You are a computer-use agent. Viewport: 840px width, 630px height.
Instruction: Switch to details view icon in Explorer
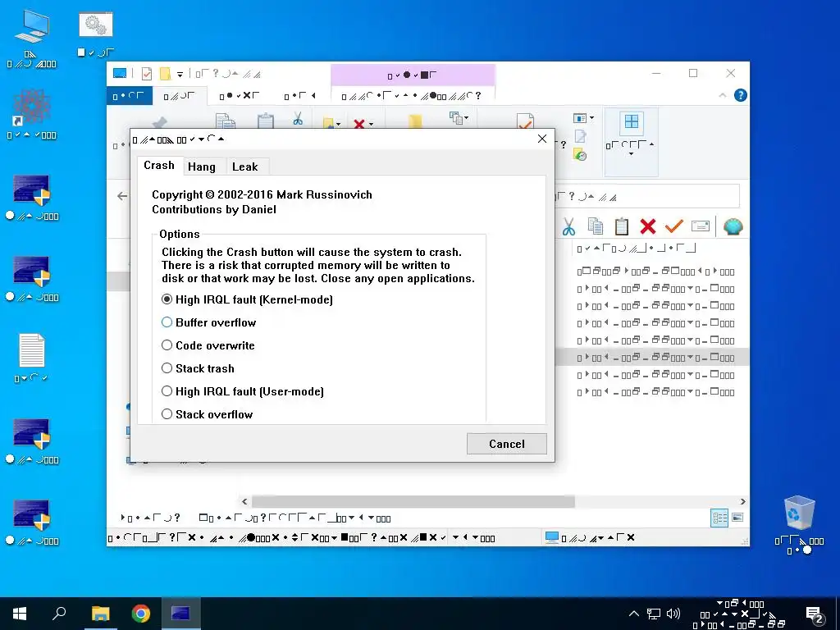coord(719,518)
